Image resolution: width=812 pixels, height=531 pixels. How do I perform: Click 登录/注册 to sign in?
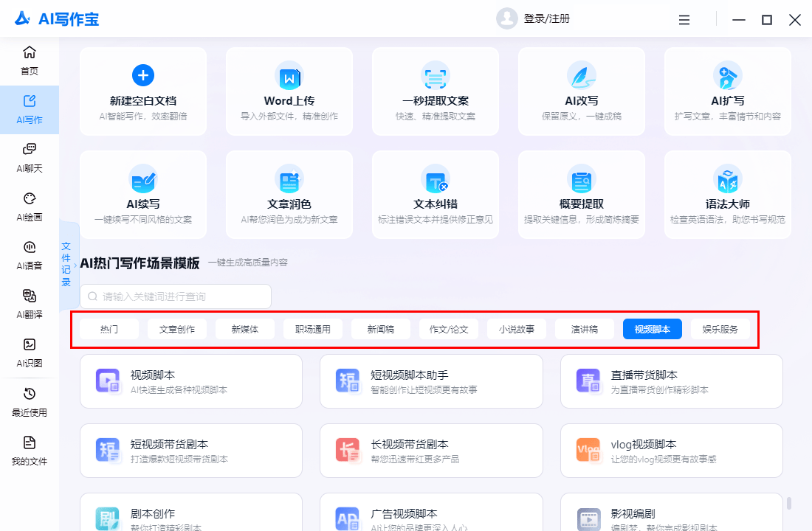point(546,19)
